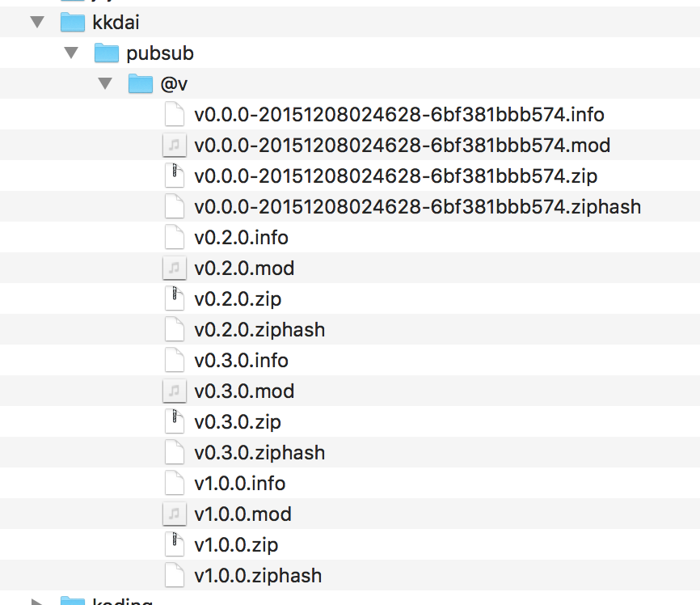Expand the koding folder at bottom
This screenshot has width=700, height=605.
(37, 602)
